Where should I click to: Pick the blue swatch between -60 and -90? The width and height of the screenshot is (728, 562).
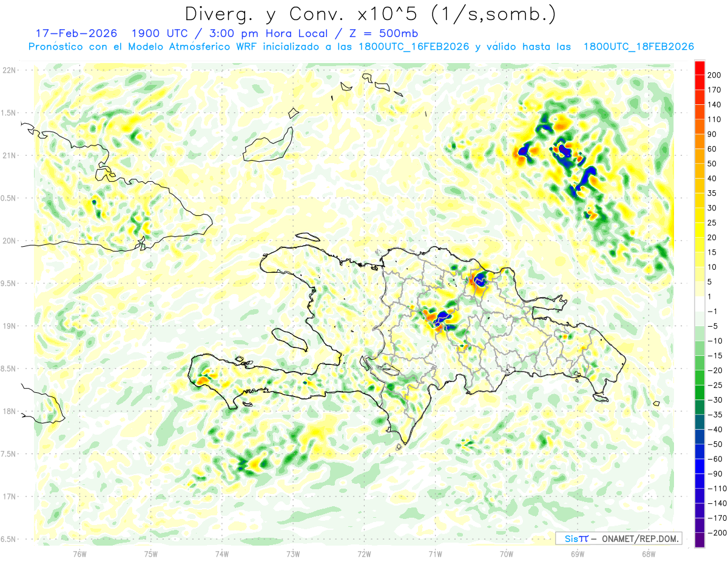point(700,466)
